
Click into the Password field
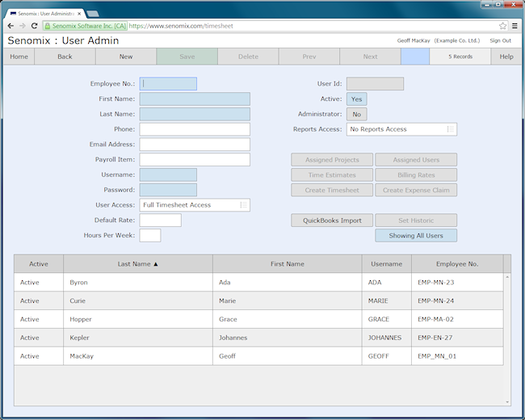click(x=168, y=190)
